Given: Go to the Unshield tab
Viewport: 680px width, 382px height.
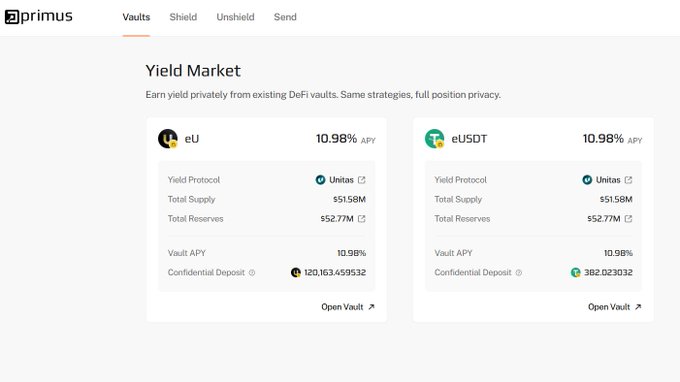Looking at the screenshot, I should point(235,17).
